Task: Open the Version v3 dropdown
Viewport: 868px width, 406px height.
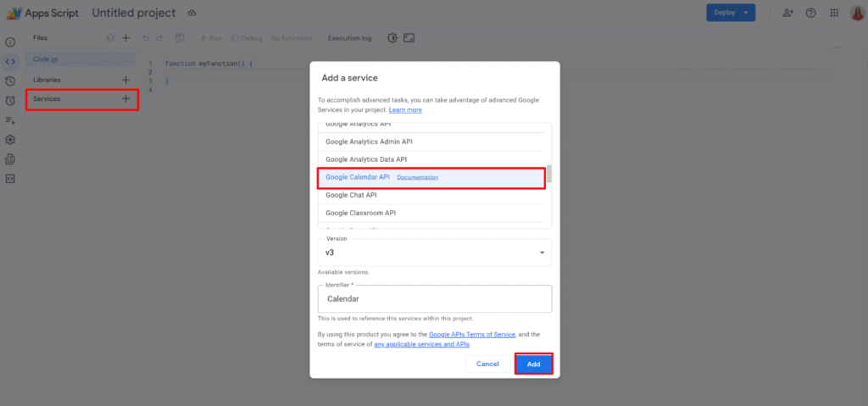Action: click(x=434, y=253)
